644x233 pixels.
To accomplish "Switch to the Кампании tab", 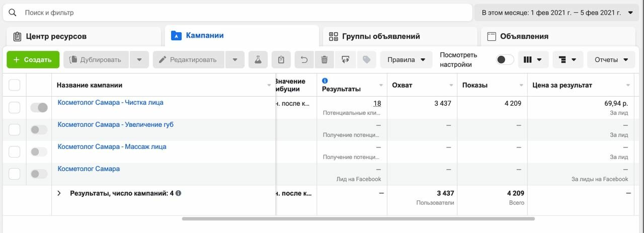I will [242, 36].
